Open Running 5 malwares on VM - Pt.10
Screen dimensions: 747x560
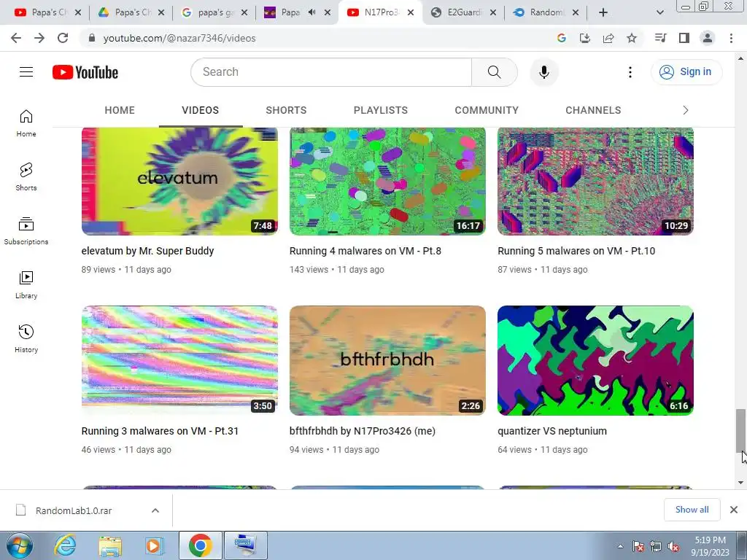pos(576,251)
